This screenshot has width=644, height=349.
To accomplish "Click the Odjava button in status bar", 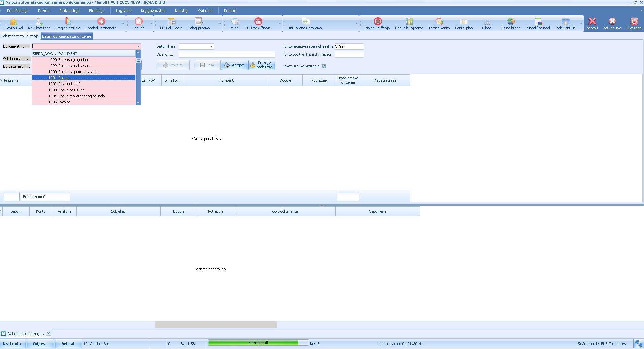I will coord(40,344).
